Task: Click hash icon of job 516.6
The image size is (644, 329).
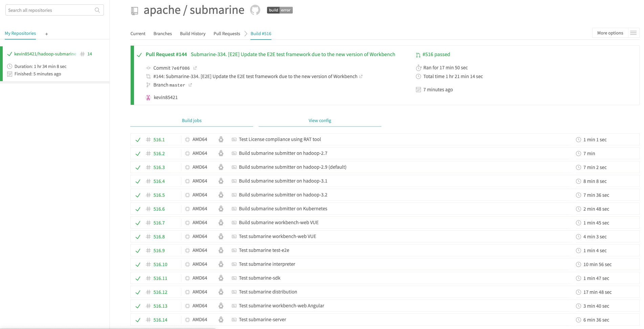Action: click(x=148, y=209)
